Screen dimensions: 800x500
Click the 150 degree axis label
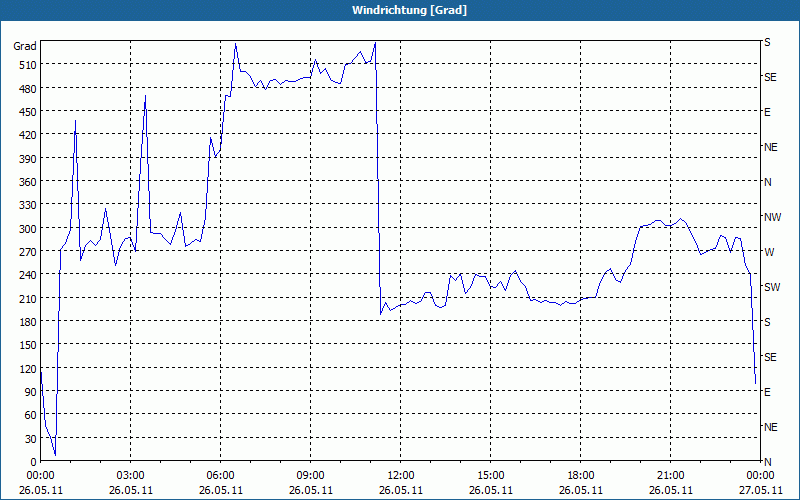coord(28,345)
